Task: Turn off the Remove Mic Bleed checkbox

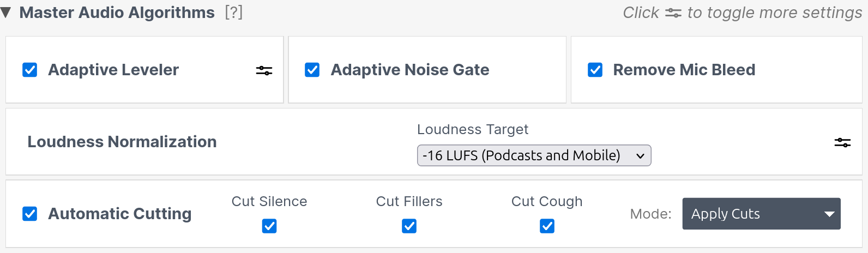Action: [x=595, y=70]
